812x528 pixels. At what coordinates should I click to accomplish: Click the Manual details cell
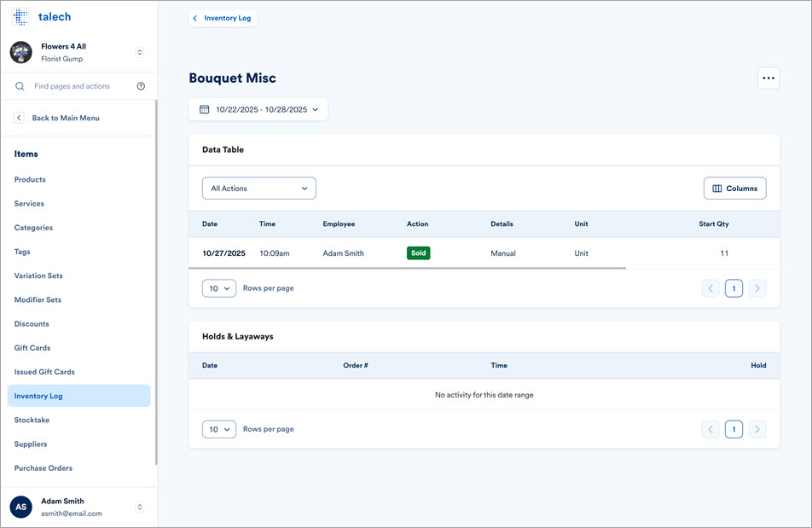click(x=503, y=253)
